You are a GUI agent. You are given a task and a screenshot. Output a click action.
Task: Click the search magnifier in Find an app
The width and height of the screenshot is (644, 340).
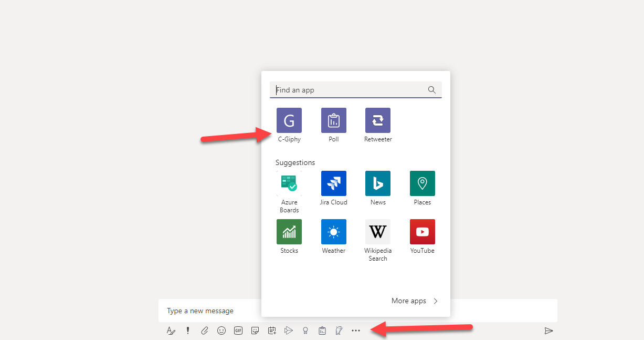tap(432, 90)
